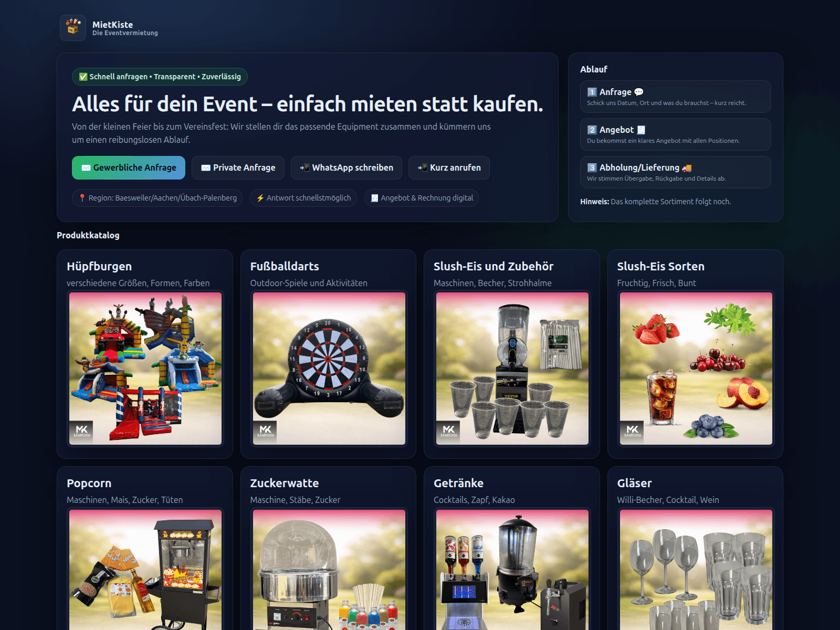The width and height of the screenshot is (840, 630).
Task: Click the pin icon in the Region pill
Action: [x=82, y=198]
